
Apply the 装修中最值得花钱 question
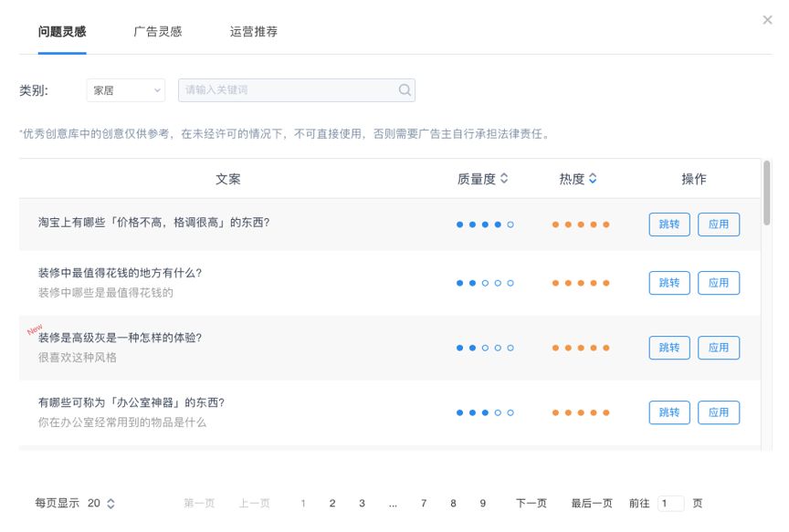tap(719, 283)
